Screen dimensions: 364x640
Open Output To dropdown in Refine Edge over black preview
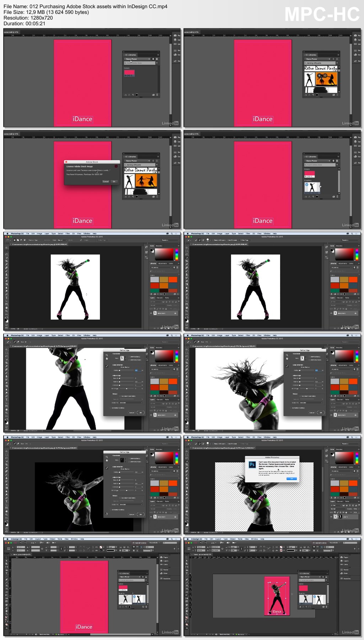pos(131,504)
